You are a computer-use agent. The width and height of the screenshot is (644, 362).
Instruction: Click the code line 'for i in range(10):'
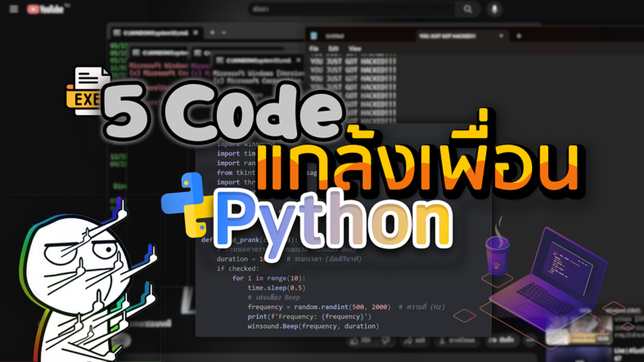[269, 278]
